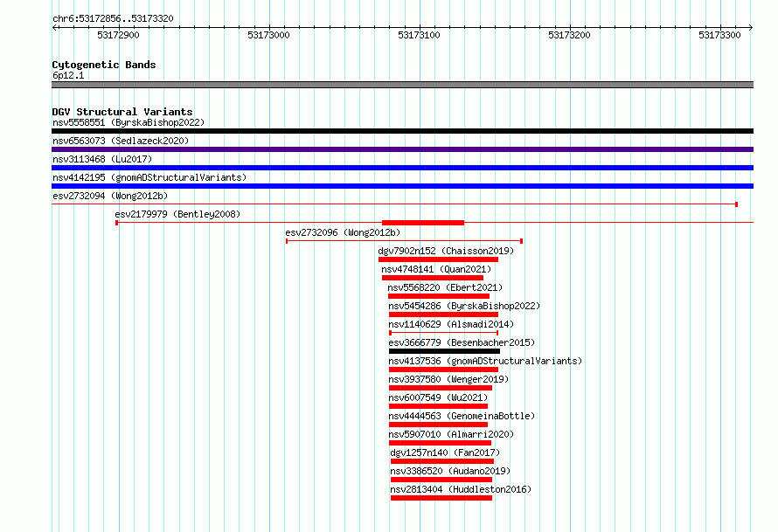Image resolution: width=778 pixels, height=532 pixels.
Task: Click the esv2732096 thin red variant line
Action: pyautogui.click(x=404, y=241)
